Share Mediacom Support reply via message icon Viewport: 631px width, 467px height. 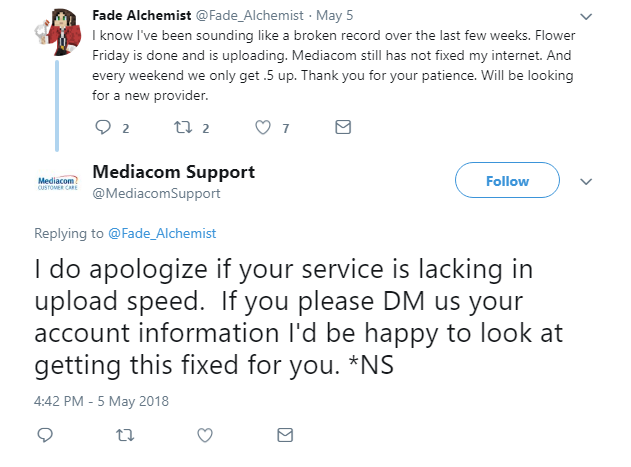tap(284, 434)
